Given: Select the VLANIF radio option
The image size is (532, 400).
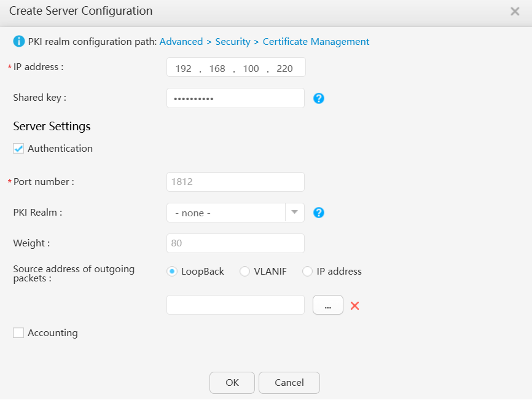Looking at the screenshot, I should click(244, 272).
